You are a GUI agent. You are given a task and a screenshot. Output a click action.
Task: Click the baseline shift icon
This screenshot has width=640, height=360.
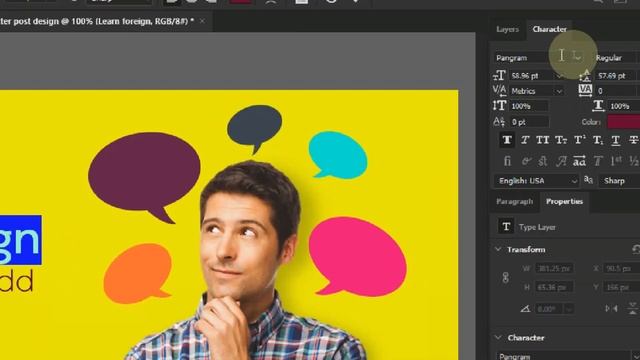tap(499, 122)
